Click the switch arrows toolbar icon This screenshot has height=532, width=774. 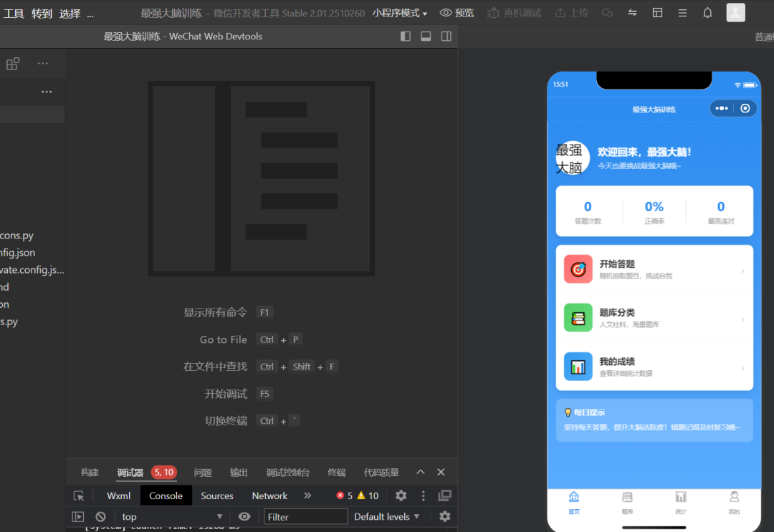(x=632, y=13)
